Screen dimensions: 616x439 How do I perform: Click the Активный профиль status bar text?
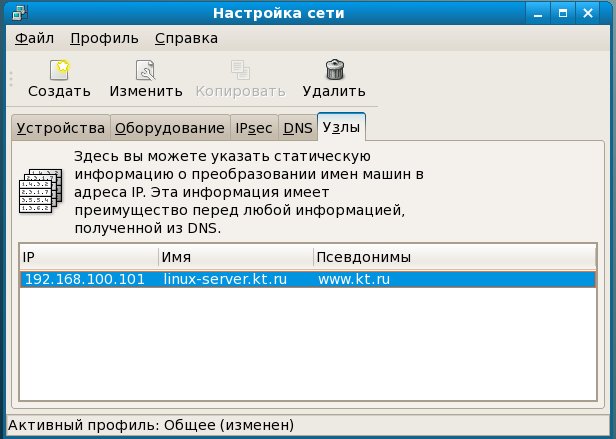[x=151, y=425]
